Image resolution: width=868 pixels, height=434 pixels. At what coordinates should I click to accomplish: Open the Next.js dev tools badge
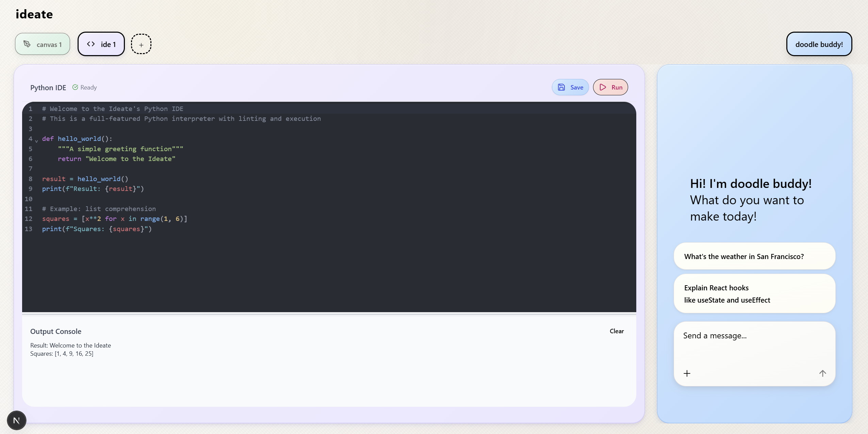(16, 420)
